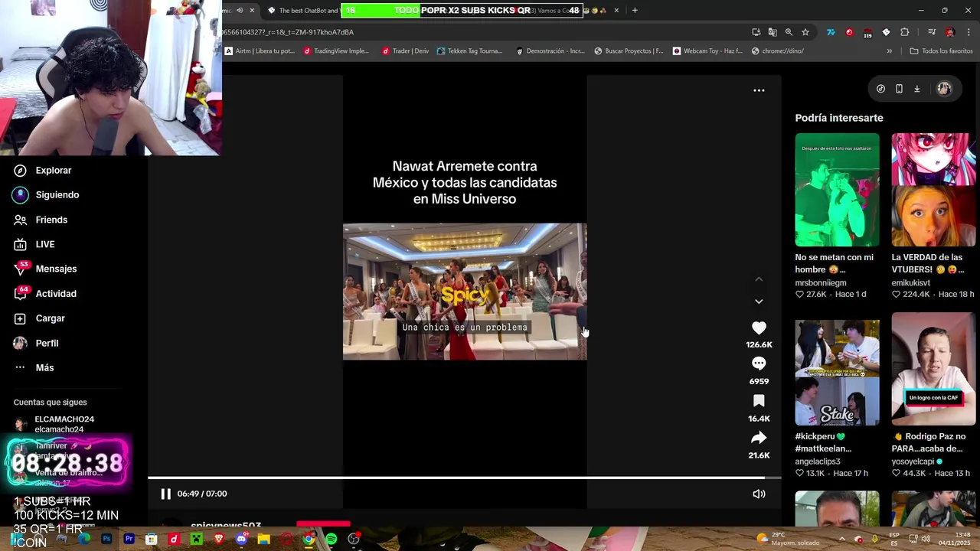Click the browser address bar

click(482, 32)
